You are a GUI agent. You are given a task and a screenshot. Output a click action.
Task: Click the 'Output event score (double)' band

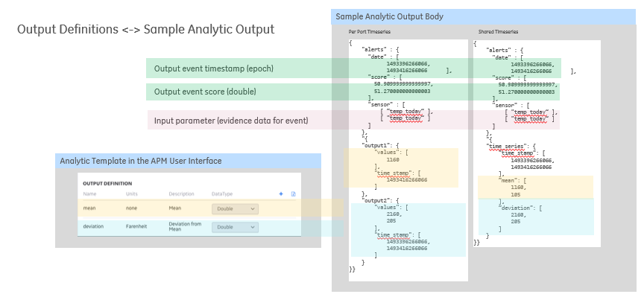[x=353, y=92]
